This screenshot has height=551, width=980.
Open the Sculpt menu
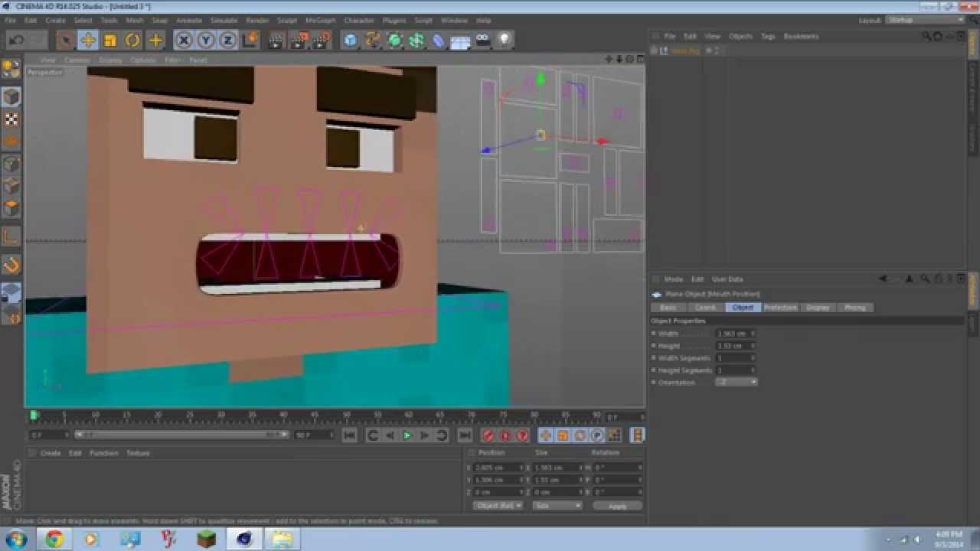(287, 21)
